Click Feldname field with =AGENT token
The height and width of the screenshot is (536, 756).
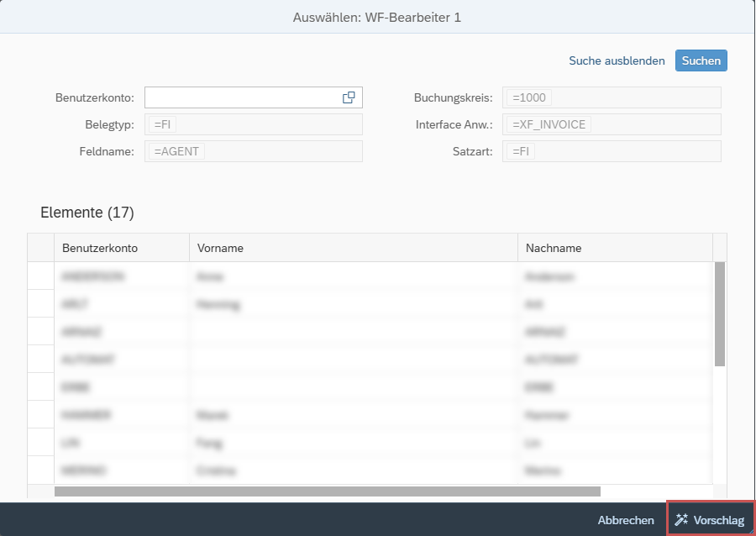(254, 151)
